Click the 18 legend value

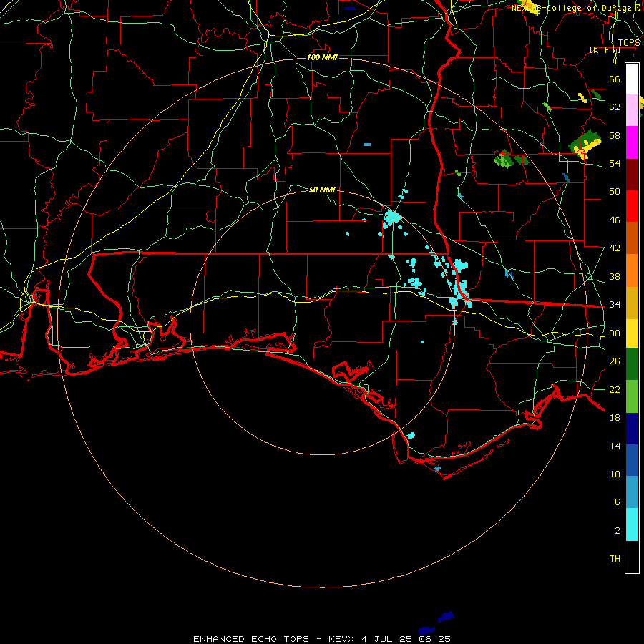(x=615, y=418)
